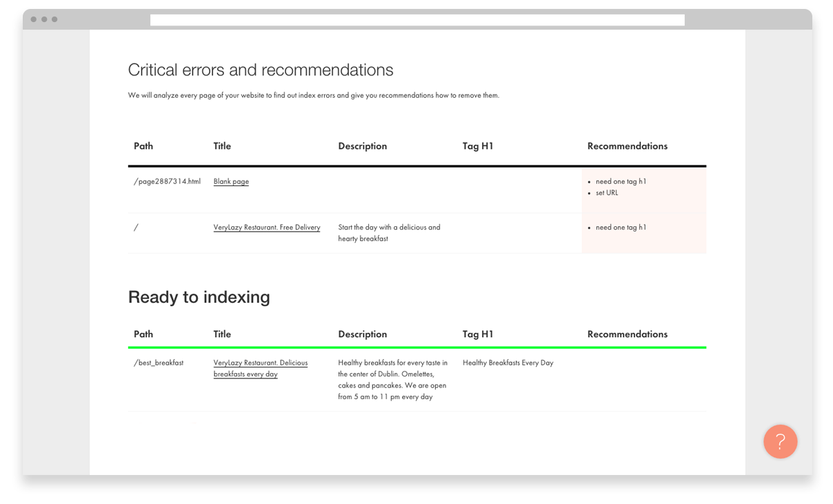Click the bullet next to 'set URL'
The width and height of the screenshot is (833, 504).
[x=589, y=193]
